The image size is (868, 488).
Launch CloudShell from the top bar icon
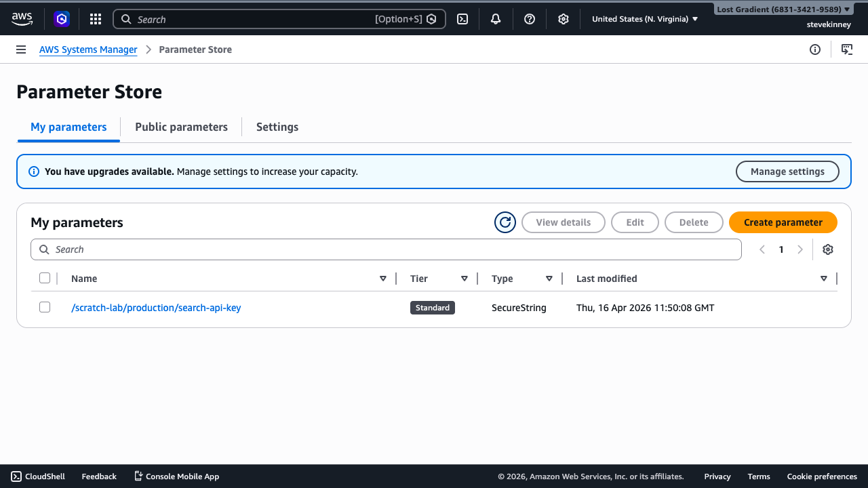coord(462,19)
